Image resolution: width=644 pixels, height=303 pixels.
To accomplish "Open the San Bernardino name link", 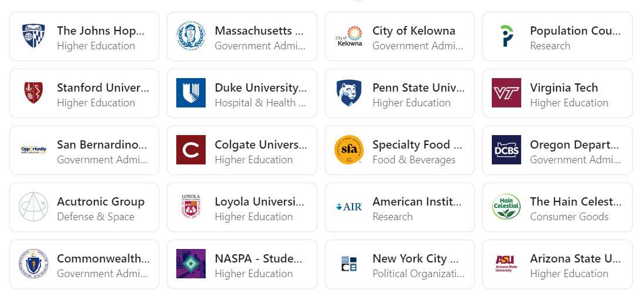I will (x=102, y=144).
